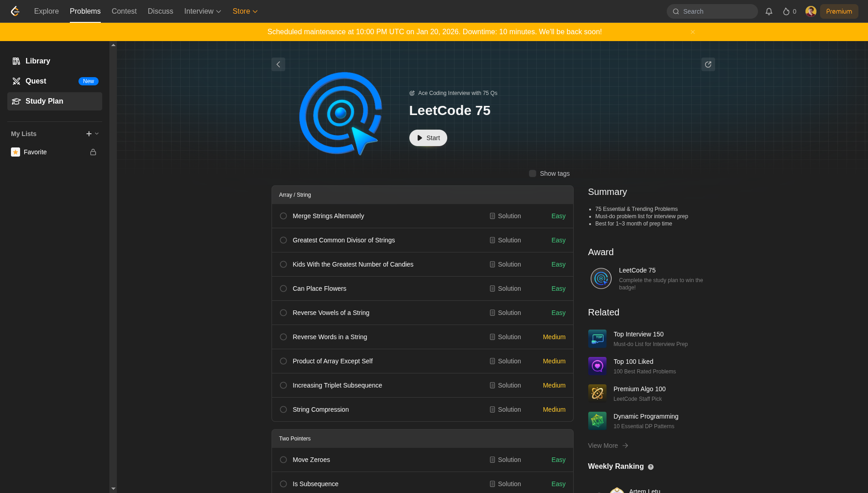Click the lock icon beside Favorite
This screenshot has width=868, height=493.
pyautogui.click(x=93, y=152)
